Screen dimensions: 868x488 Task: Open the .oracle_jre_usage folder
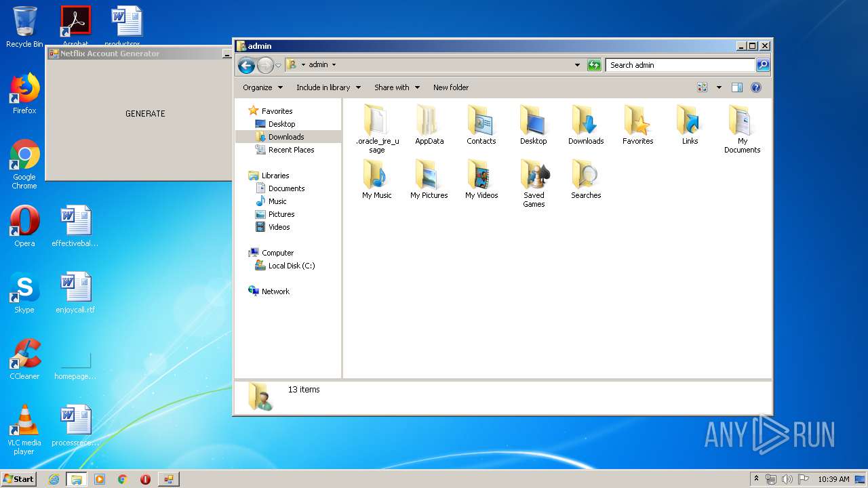[x=377, y=129]
